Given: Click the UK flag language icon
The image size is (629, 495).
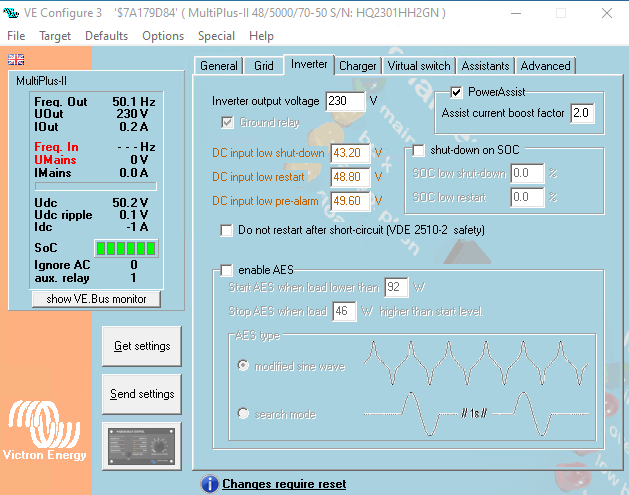Looking at the screenshot, I should 16,59.
